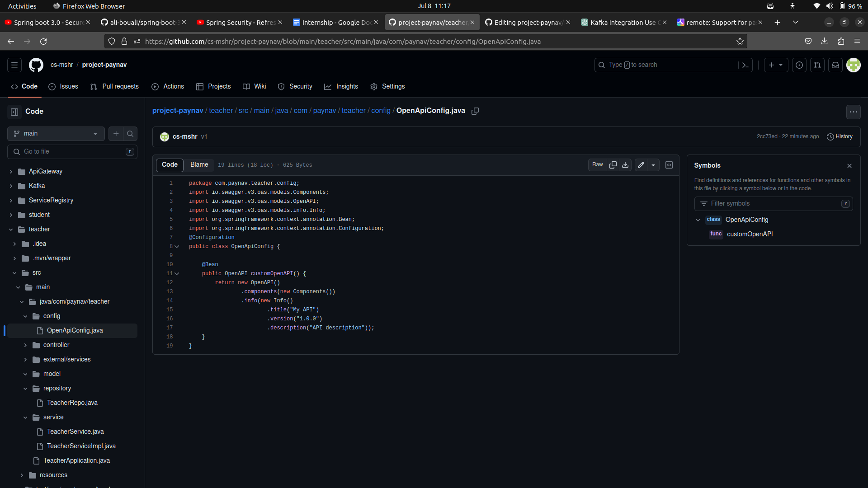Image resolution: width=868 pixels, height=488 pixels.
Task: Open the main branch selector
Action: pyautogui.click(x=56, y=133)
